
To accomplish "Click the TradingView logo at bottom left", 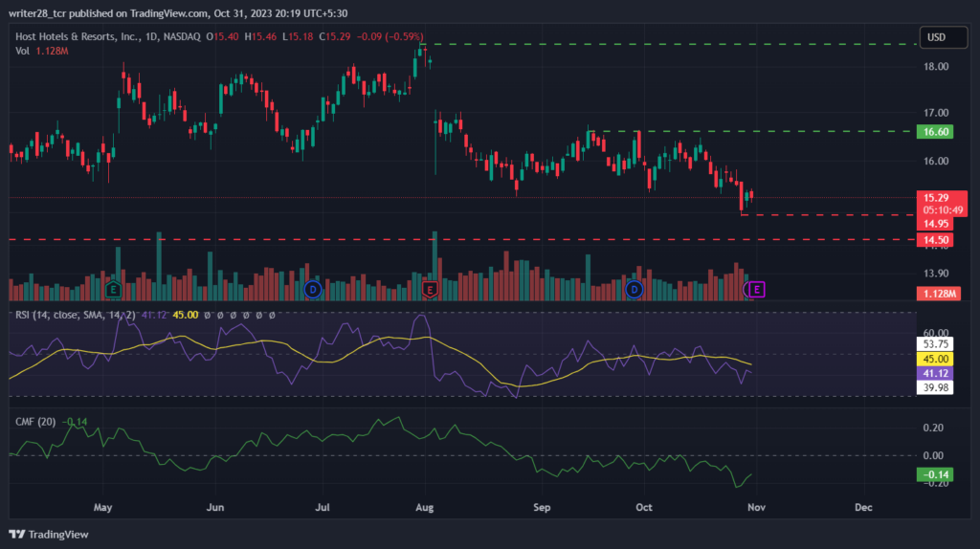I will tap(49, 534).
